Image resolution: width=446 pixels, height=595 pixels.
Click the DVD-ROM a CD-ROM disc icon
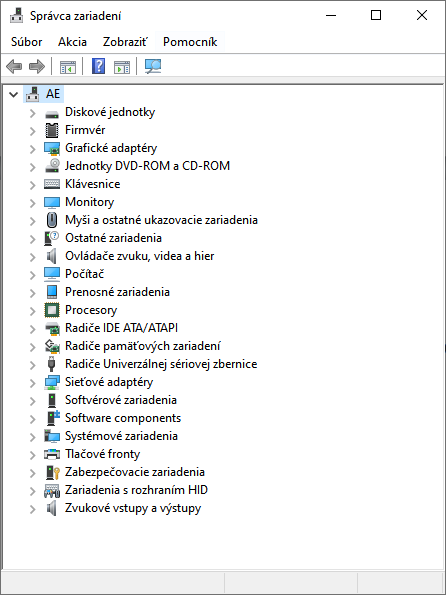click(52, 166)
